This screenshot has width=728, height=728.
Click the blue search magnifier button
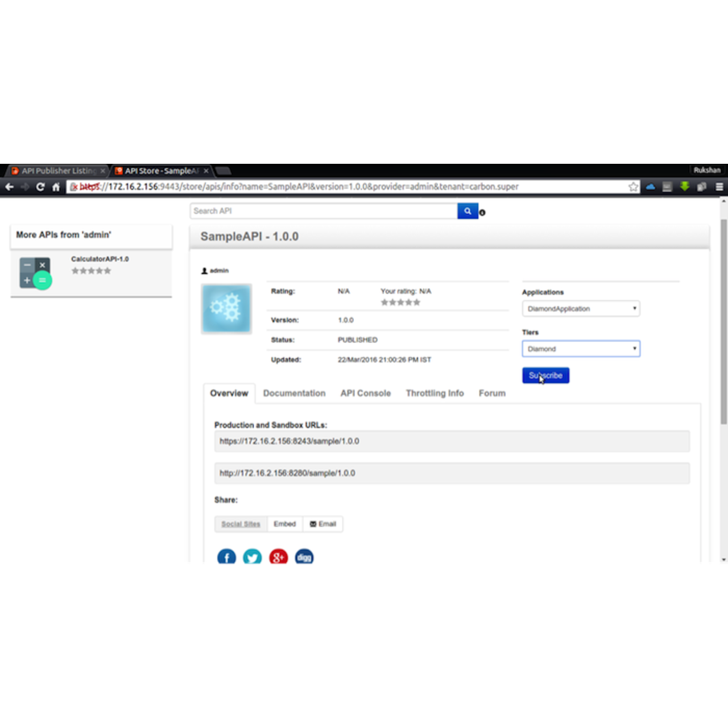pos(467,211)
